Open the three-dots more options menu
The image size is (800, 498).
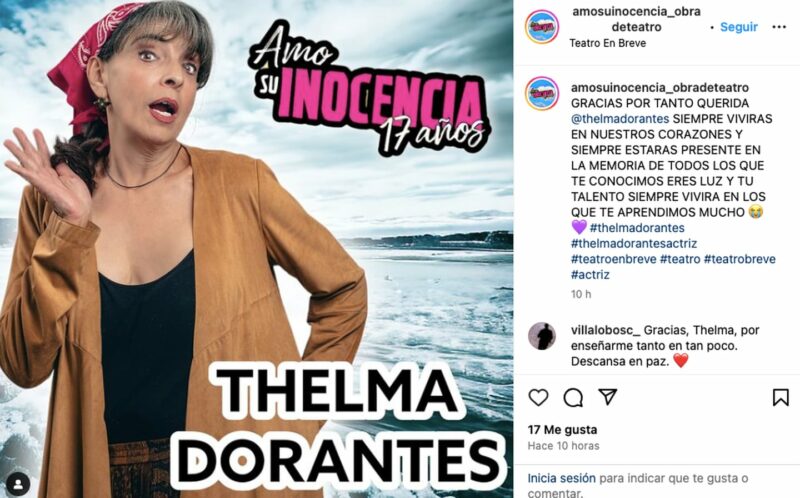(x=779, y=27)
